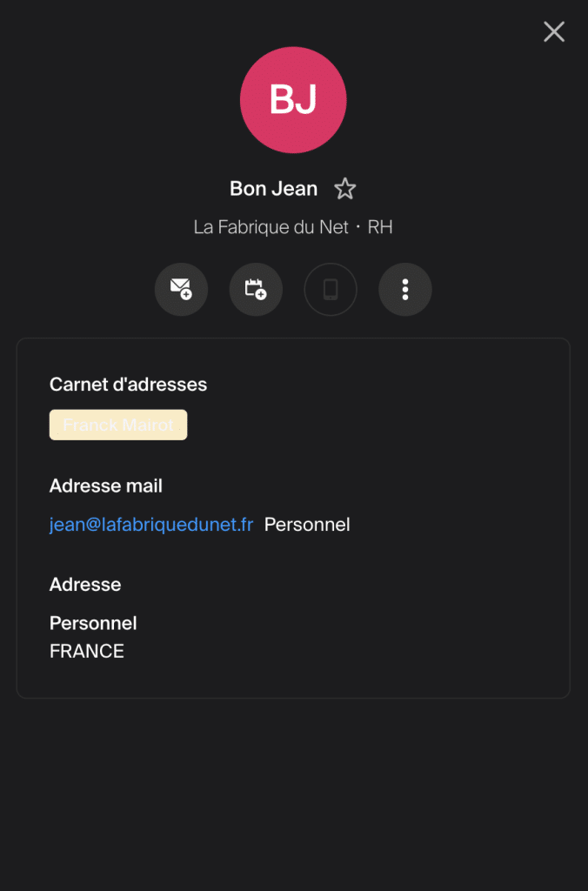This screenshot has width=588, height=891.
Task: Click the greyed-out mobile phone icon
Action: point(331,289)
